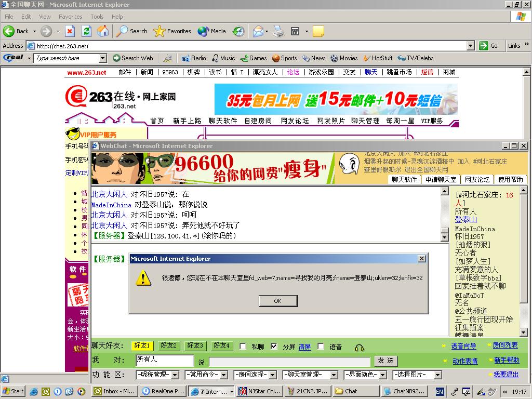This screenshot has height=399, width=532.
Task: Open Music in Real toolbar
Action: pos(223,58)
